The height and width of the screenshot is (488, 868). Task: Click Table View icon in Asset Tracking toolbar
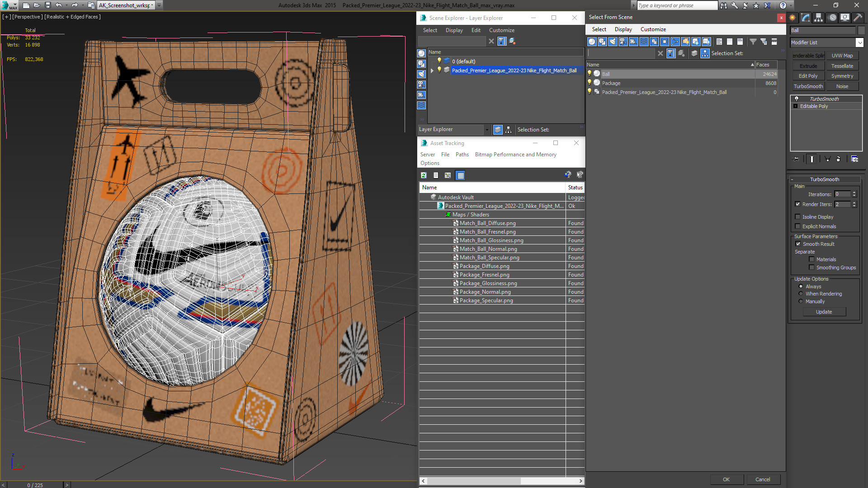(461, 175)
